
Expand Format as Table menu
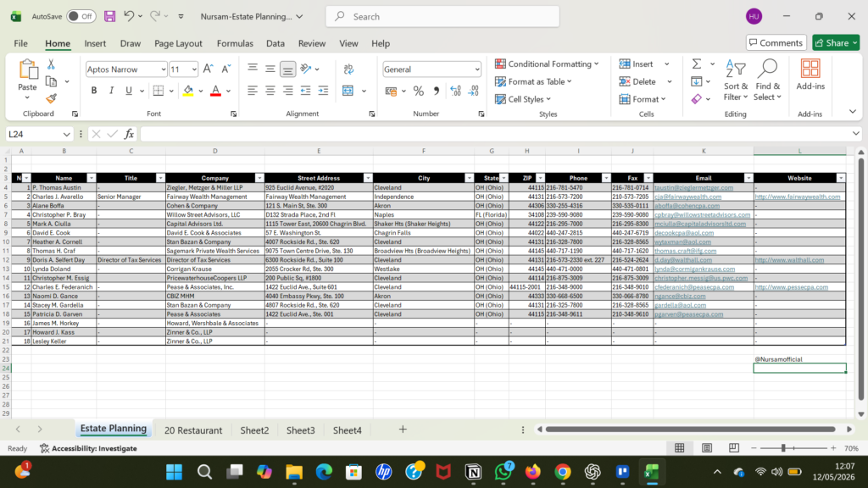coord(534,82)
